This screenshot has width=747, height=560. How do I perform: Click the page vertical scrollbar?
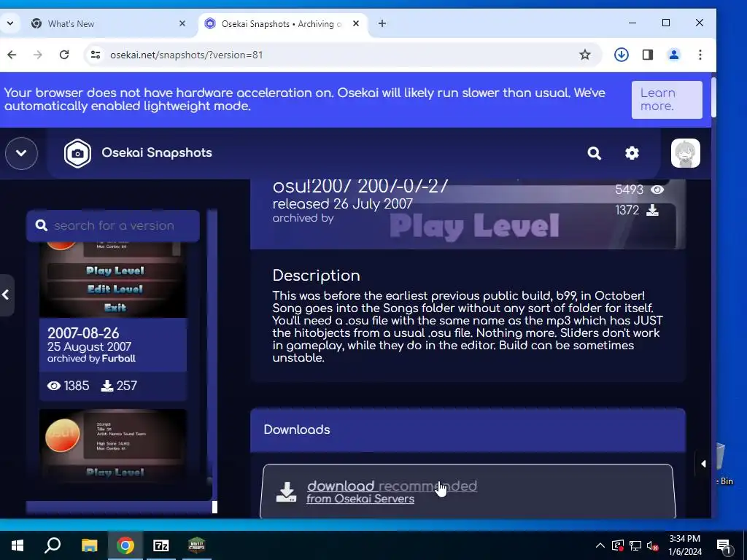pyautogui.click(x=713, y=98)
